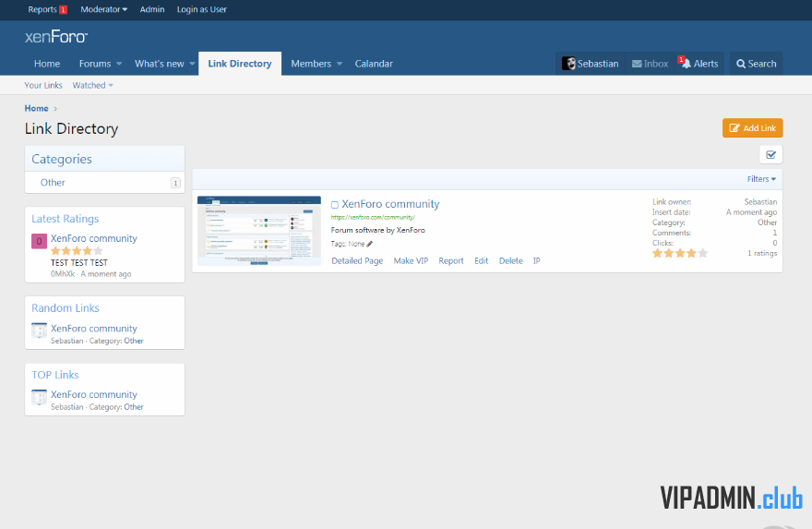The width and height of the screenshot is (812, 529).
Task: Go to the Home tab
Action: pyautogui.click(x=47, y=64)
